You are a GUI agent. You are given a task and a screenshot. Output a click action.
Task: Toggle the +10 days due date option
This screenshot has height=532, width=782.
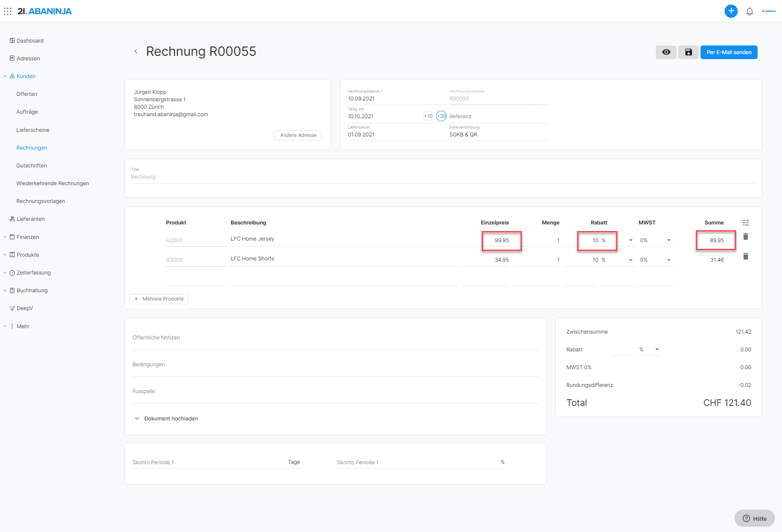428,116
